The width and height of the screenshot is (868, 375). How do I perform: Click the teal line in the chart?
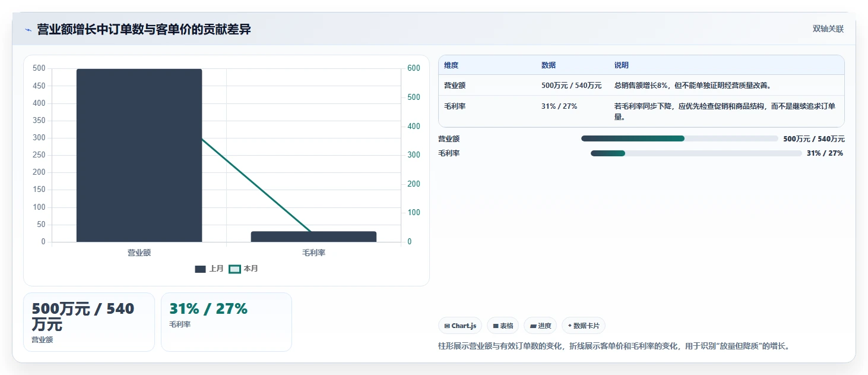[x=255, y=184]
